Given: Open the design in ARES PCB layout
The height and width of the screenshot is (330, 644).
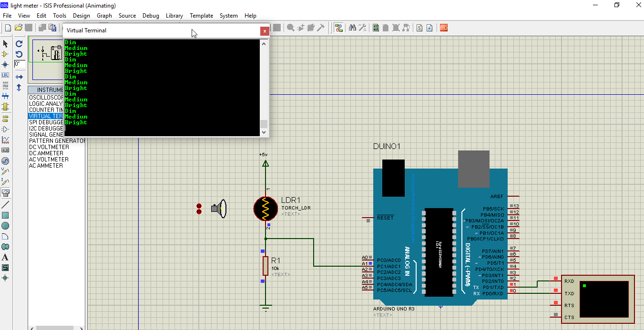Looking at the screenshot, I should point(444,28).
